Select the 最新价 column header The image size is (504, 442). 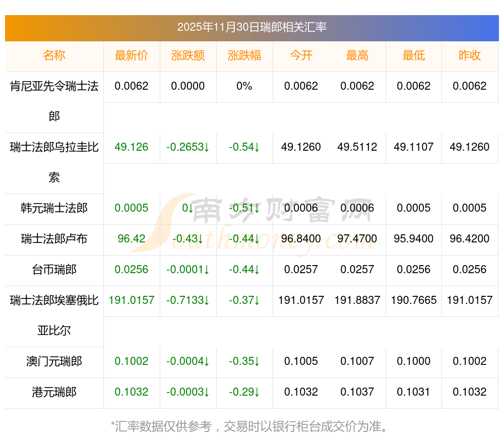click(132, 56)
